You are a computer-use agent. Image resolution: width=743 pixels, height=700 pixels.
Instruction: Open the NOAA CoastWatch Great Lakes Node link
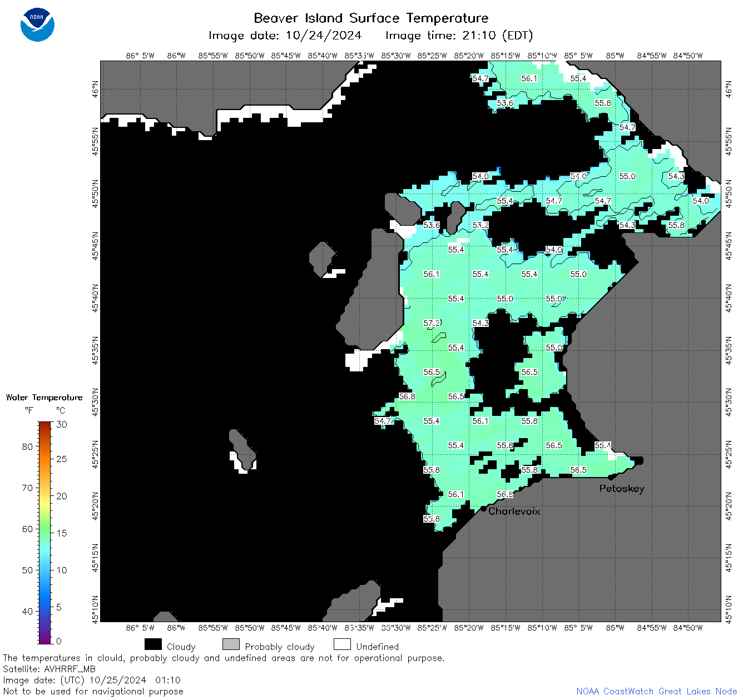657,691
